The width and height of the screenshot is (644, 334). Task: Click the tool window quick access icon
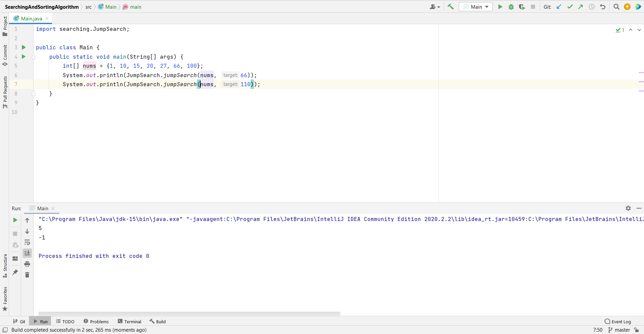pyautogui.click(x=5, y=330)
